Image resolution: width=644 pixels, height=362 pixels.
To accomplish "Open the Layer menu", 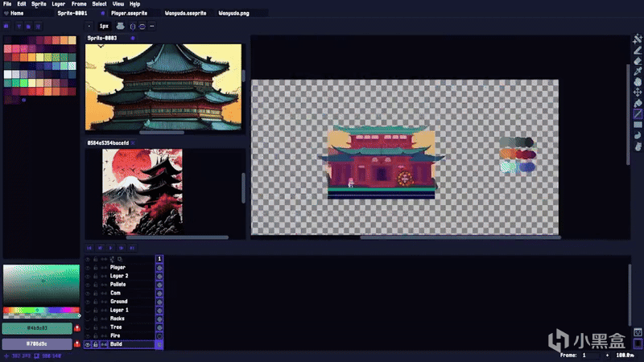I will click(58, 4).
